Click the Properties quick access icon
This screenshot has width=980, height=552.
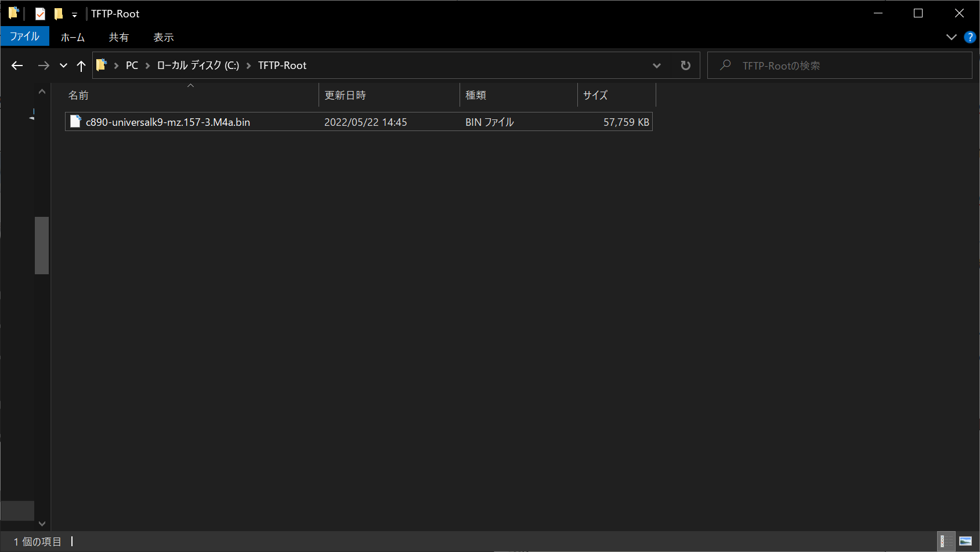(x=40, y=13)
